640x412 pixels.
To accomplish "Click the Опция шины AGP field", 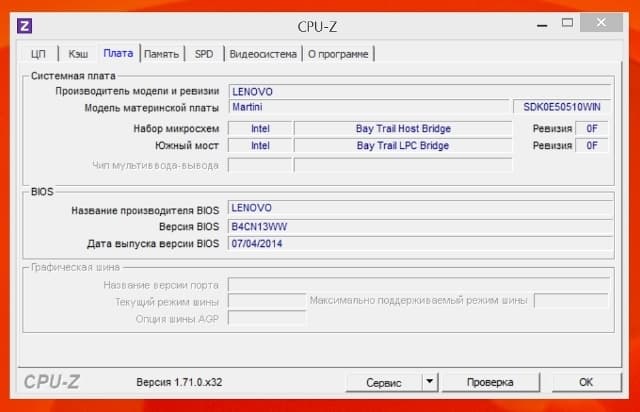I will click(x=267, y=318).
